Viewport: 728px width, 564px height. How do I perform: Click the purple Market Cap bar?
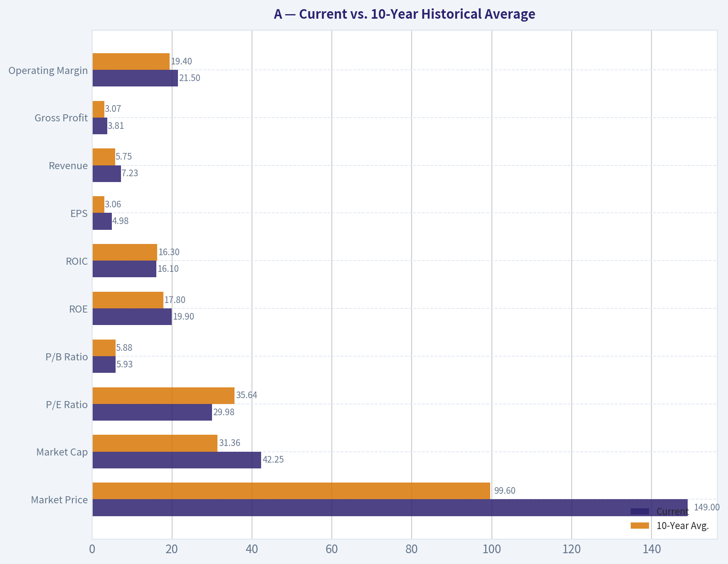(x=177, y=460)
